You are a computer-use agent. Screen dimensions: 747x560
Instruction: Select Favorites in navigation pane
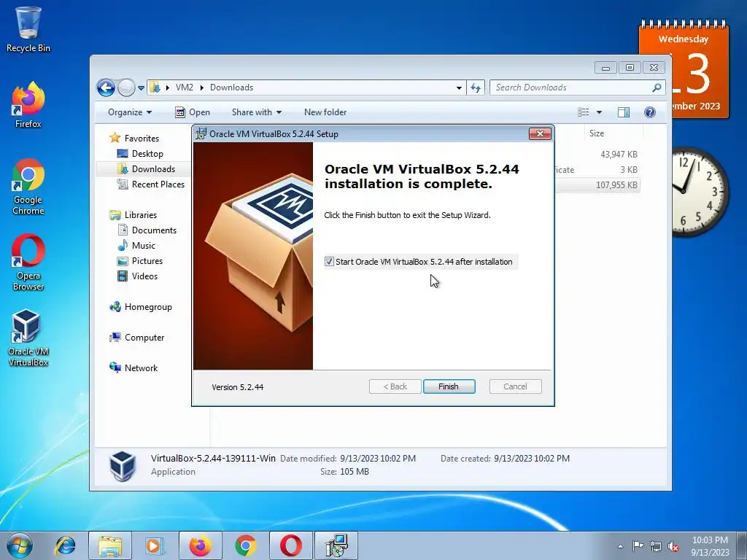[x=135, y=138]
